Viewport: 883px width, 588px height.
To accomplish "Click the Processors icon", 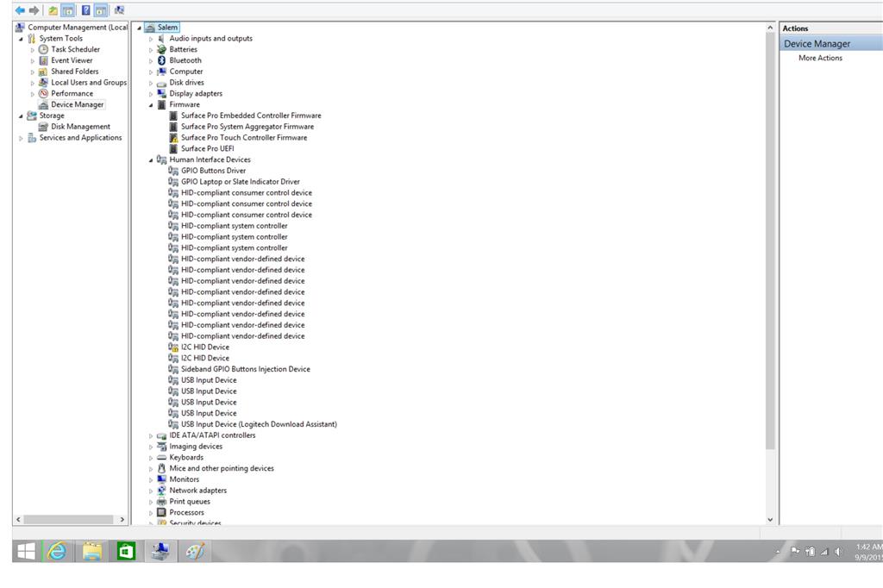I will (x=161, y=512).
